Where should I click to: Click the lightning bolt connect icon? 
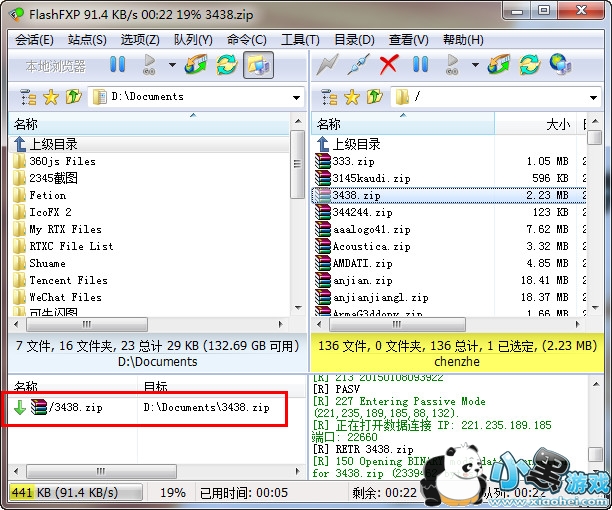coord(325,66)
